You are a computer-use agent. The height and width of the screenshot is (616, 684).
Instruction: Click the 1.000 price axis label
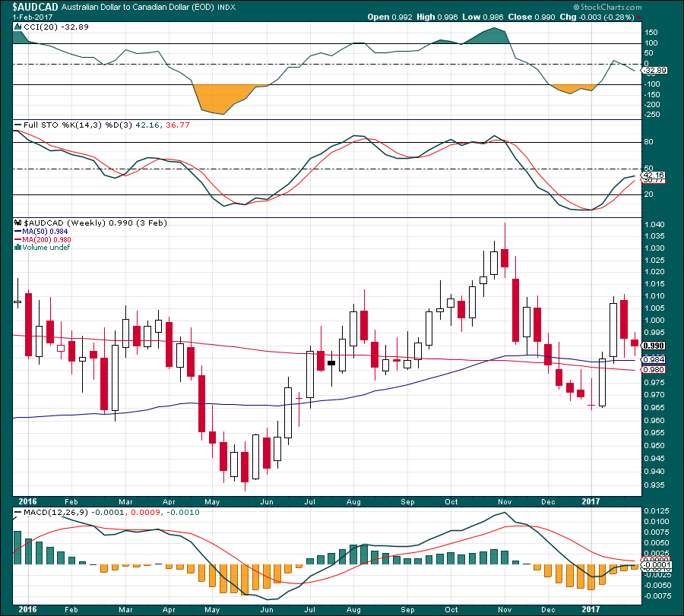coord(654,321)
